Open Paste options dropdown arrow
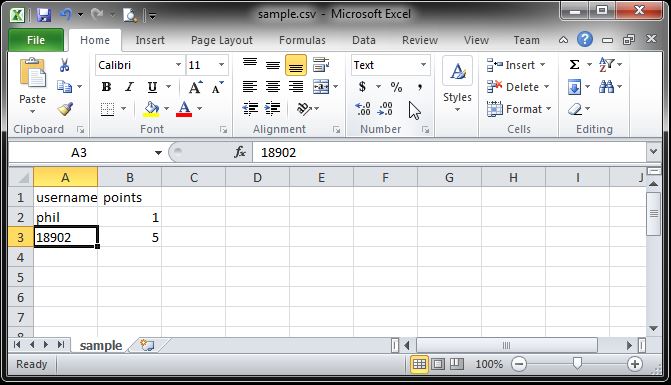 [33, 112]
